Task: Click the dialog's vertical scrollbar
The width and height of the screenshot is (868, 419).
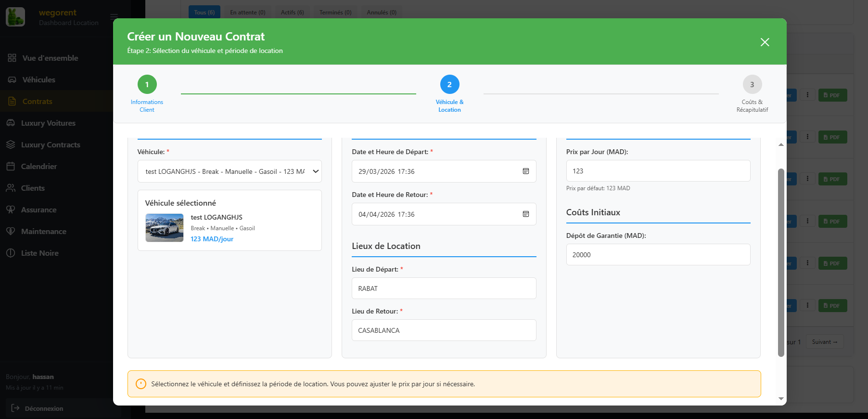Action: pyautogui.click(x=781, y=262)
